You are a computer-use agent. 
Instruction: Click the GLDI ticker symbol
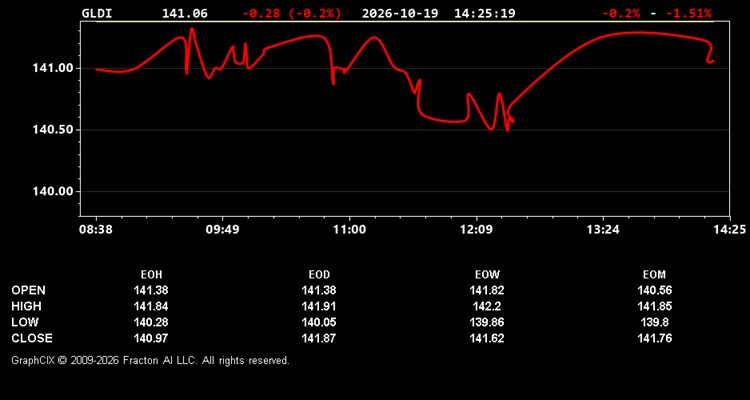point(97,13)
